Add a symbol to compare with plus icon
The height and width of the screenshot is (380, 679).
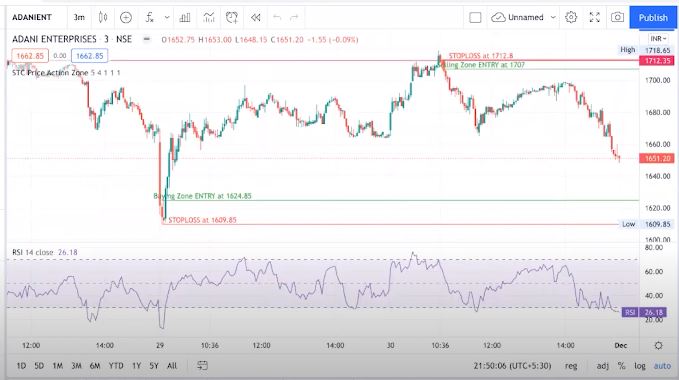tap(126, 17)
